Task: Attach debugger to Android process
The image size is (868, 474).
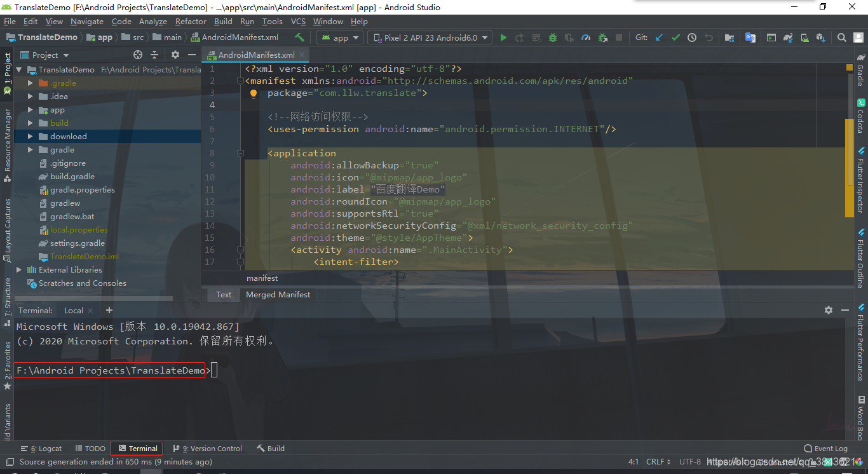Action: (602, 37)
